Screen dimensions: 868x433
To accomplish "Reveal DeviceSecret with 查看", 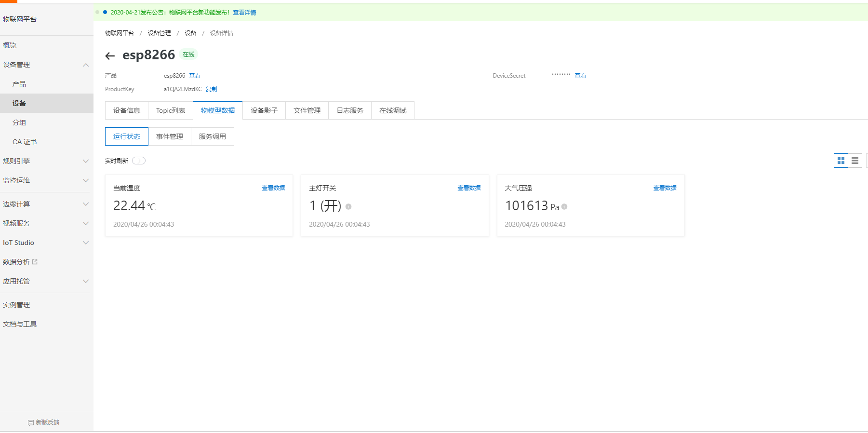I will tap(580, 76).
